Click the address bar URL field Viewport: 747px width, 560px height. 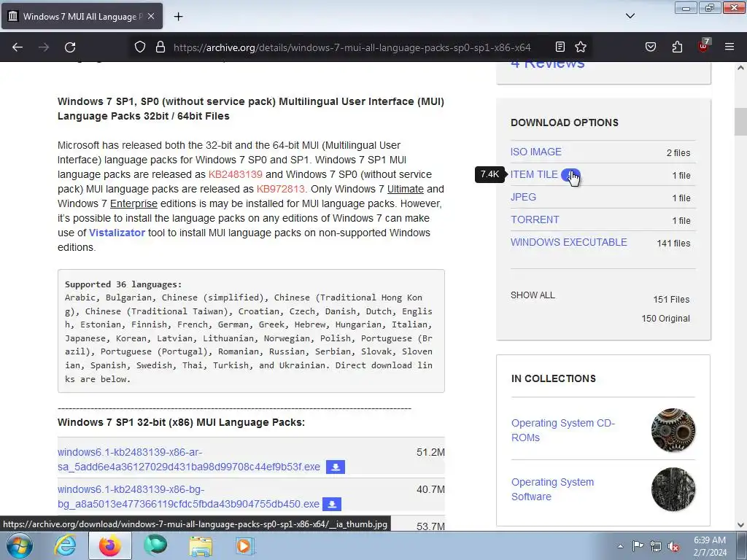[x=352, y=47]
